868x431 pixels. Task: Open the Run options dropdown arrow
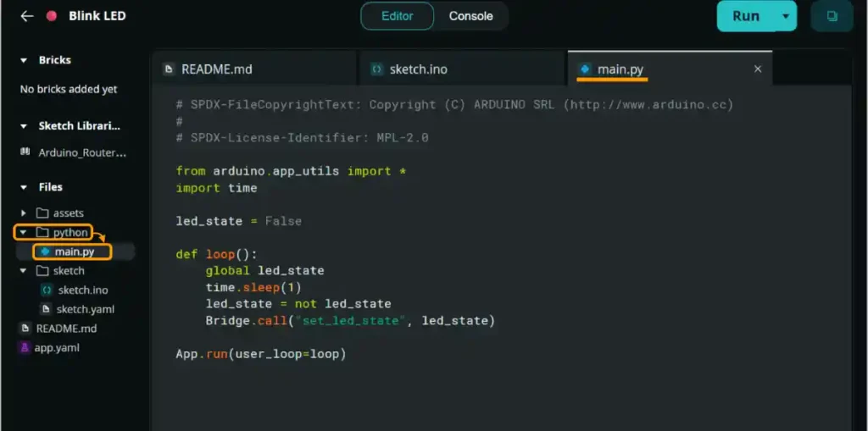(x=785, y=16)
